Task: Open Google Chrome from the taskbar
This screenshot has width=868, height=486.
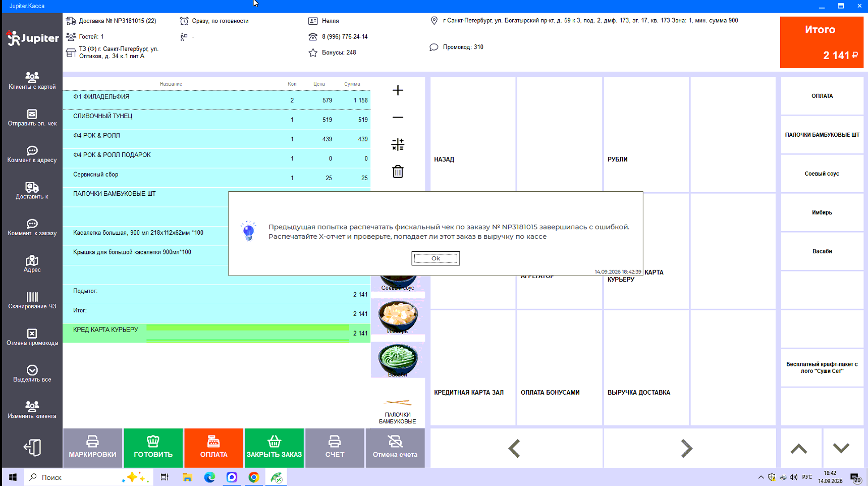Action: [254, 477]
